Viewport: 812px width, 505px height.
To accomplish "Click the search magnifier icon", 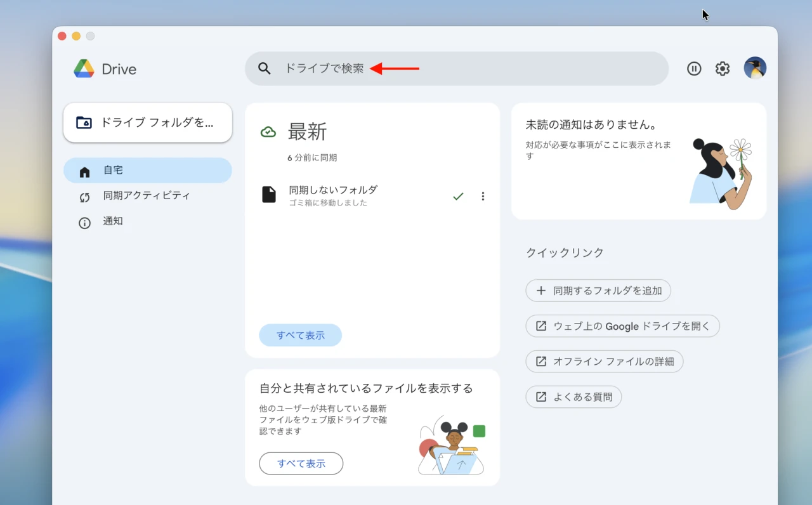I will coord(264,68).
